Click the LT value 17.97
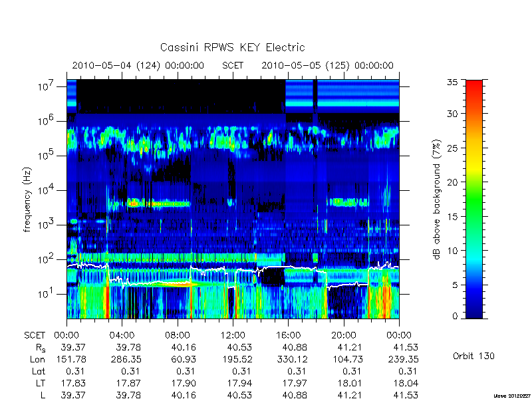532x399 pixels. coord(295,384)
